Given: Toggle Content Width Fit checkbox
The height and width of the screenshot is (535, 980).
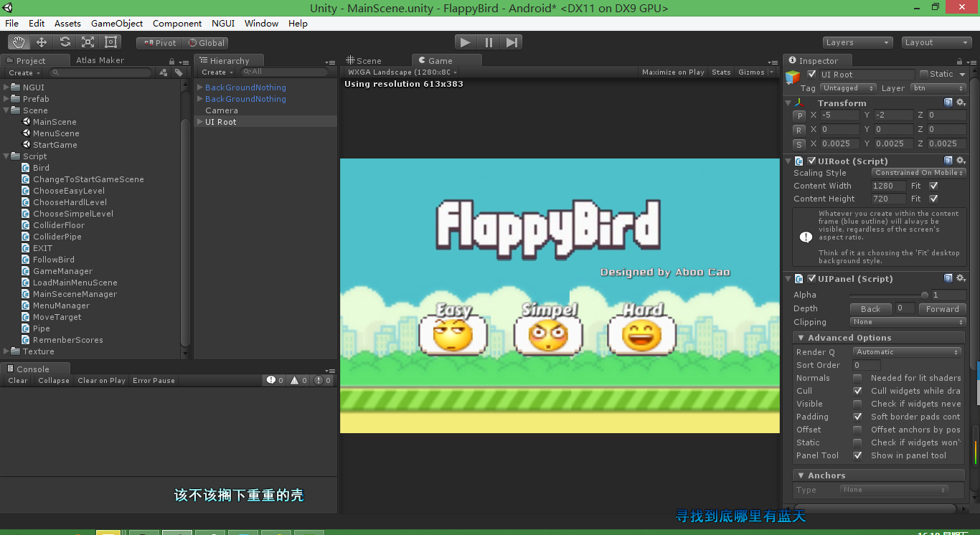Looking at the screenshot, I should (933, 186).
